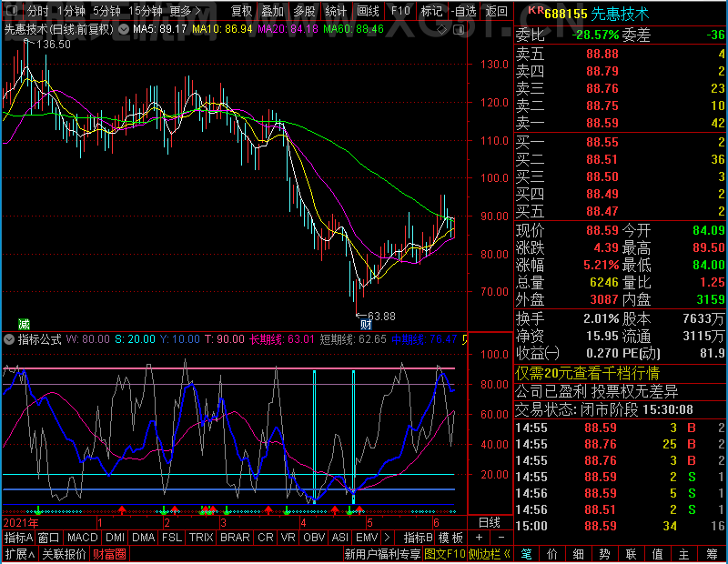Image resolution: width=728 pixels, height=564 pixels.
Task: Select the 1分钟 period
Action: [72, 11]
